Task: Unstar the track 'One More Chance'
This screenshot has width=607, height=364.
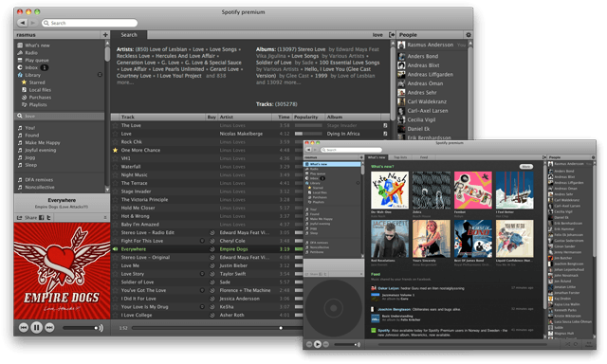Action: click(115, 150)
